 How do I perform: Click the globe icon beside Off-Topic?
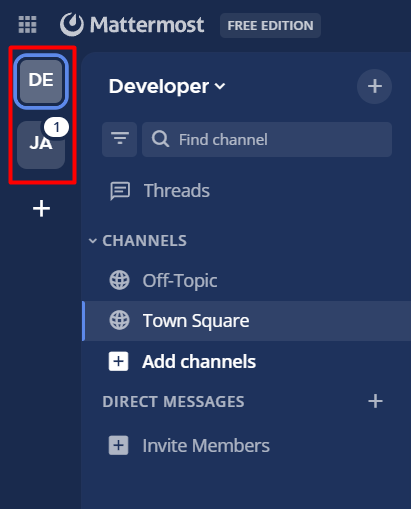point(119,280)
